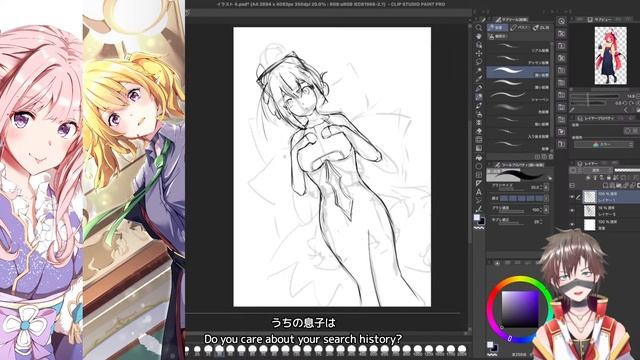
Task: Select the Airbrush tool
Action: (479, 114)
